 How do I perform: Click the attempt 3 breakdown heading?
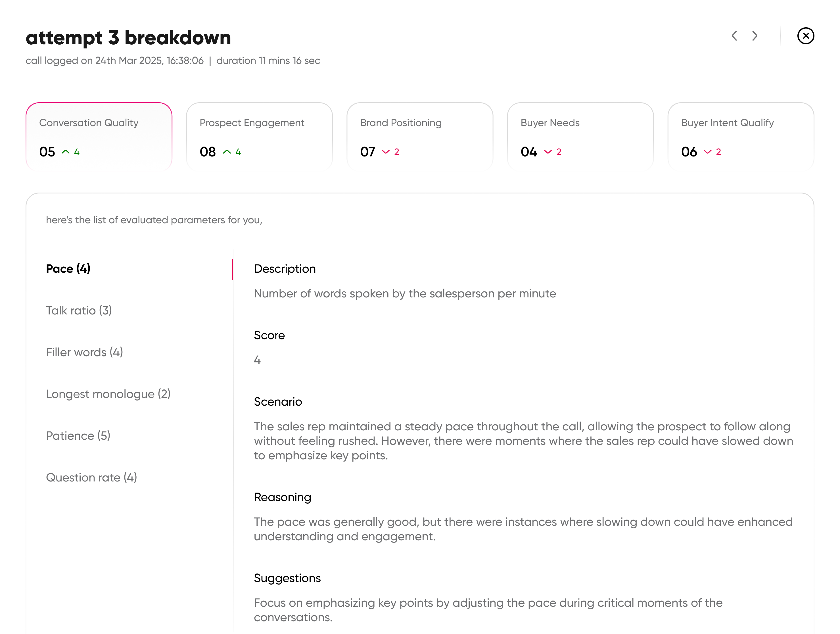(x=128, y=37)
